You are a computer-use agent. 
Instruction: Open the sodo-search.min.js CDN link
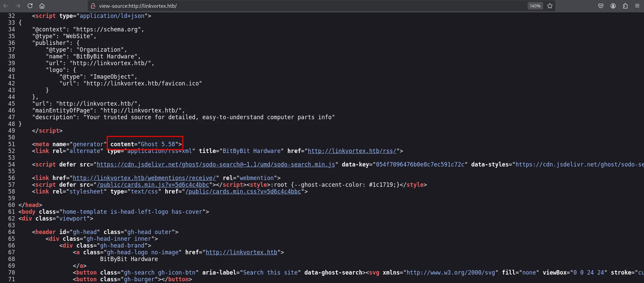[216, 164]
